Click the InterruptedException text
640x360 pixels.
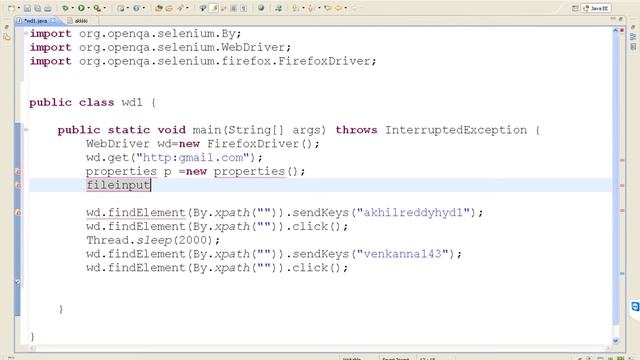pos(456,130)
